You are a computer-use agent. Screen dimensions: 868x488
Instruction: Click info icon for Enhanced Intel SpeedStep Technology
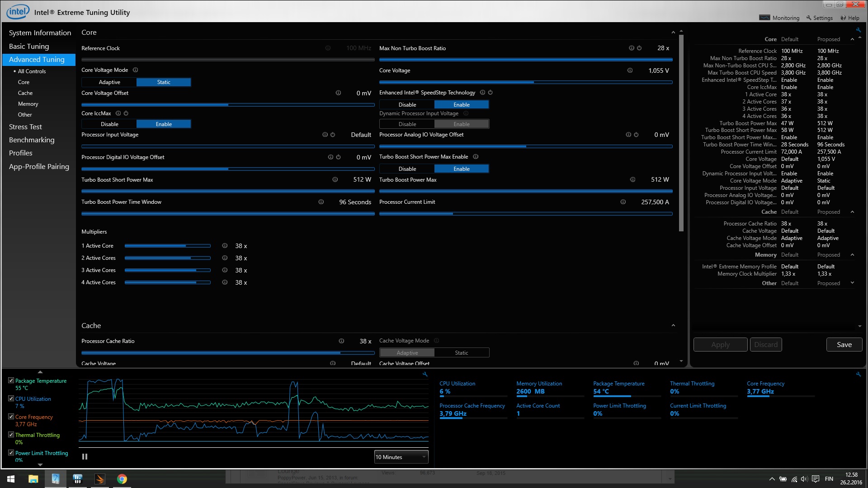[x=482, y=93]
